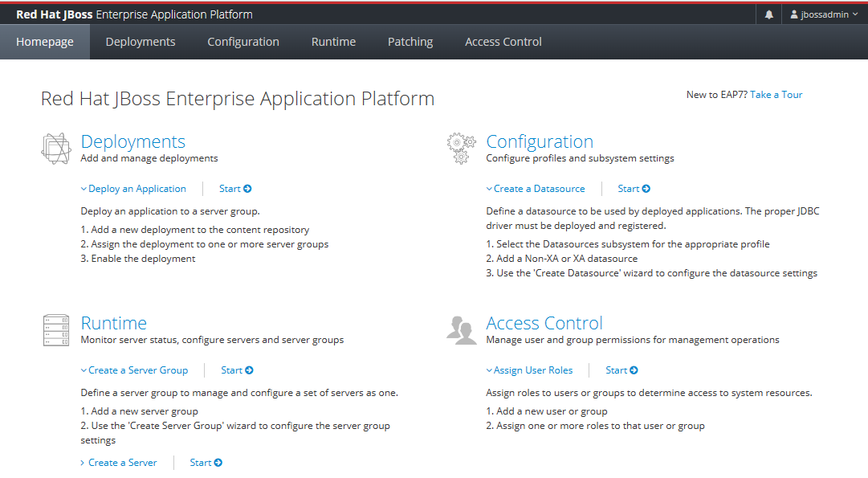The height and width of the screenshot is (478, 868).
Task: Click 'Deploy an application to a server group.' text
Action: click(170, 211)
